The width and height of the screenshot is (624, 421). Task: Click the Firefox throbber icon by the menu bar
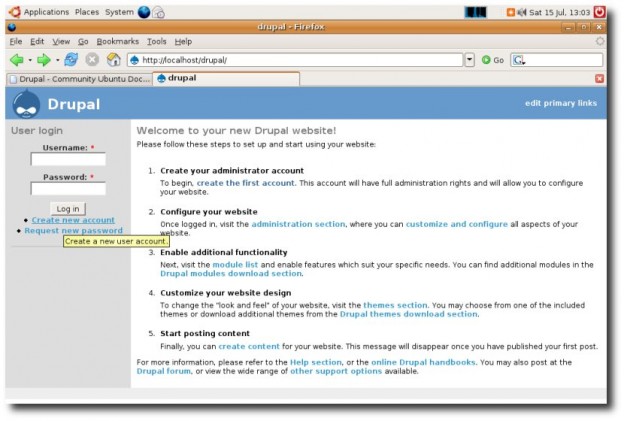(600, 41)
